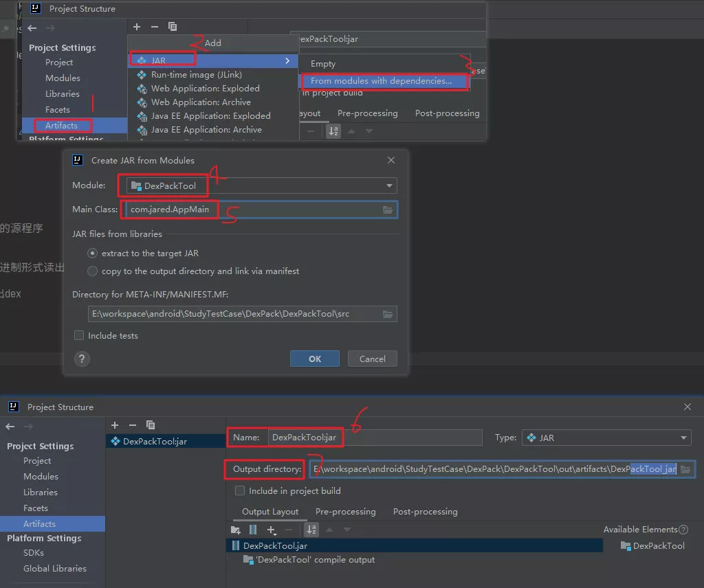Browse for Output directory with folder icon
Image resolution: width=704 pixels, height=588 pixels.
685,470
